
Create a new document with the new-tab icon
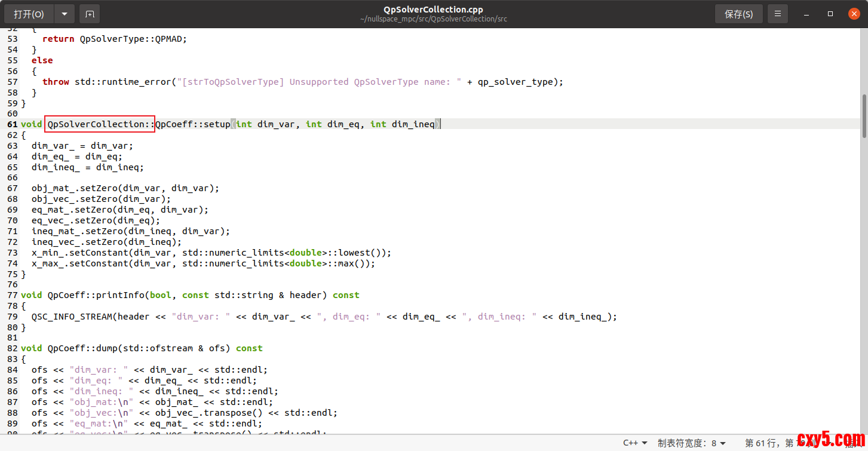point(89,14)
